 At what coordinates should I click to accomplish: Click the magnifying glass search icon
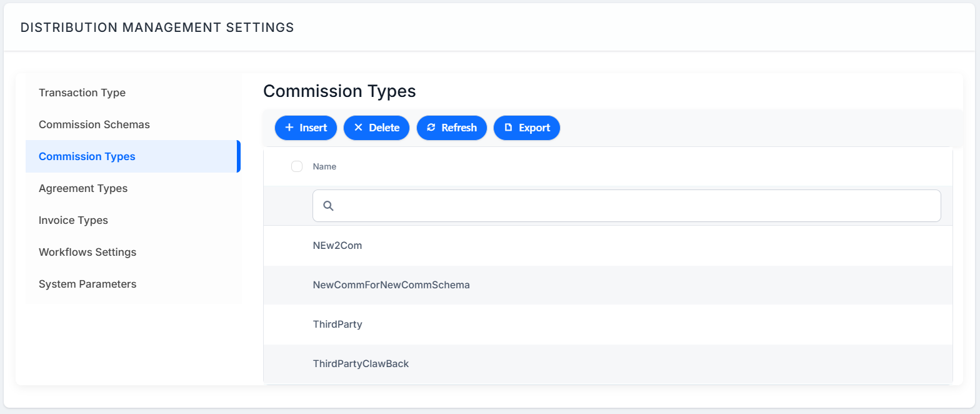[x=328, y=206]
